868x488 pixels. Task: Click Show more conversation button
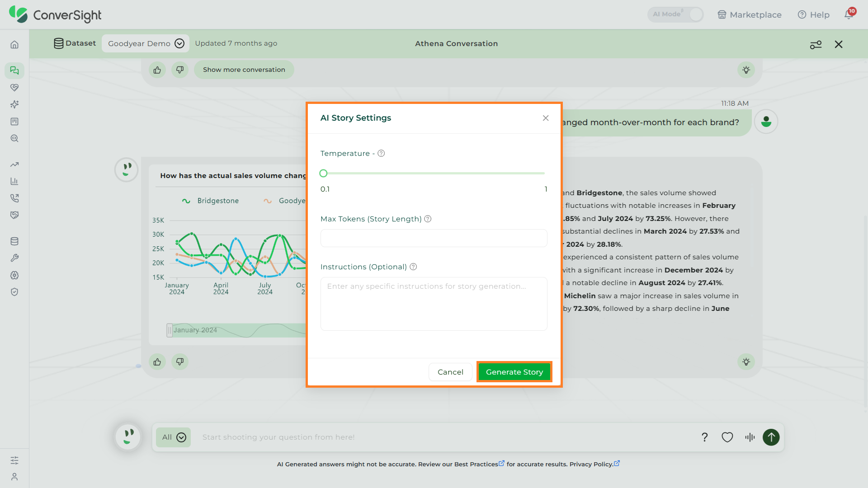pyautogui.click(x=244, y=70)
